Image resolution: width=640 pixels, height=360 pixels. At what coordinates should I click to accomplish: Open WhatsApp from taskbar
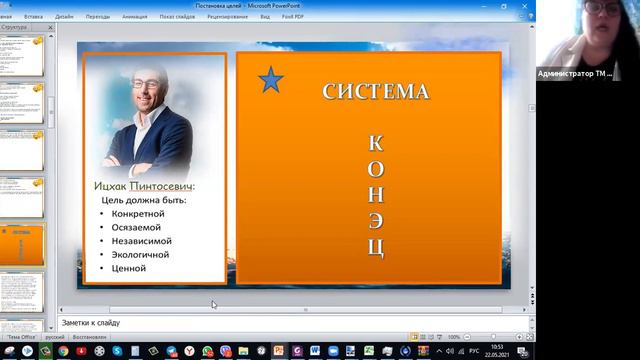pyautogui.click(x=207, y=351)
